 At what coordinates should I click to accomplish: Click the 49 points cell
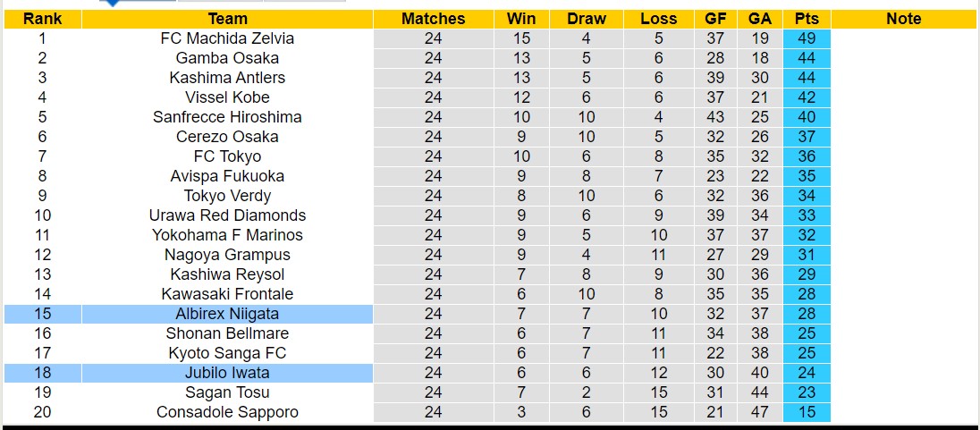807,38
